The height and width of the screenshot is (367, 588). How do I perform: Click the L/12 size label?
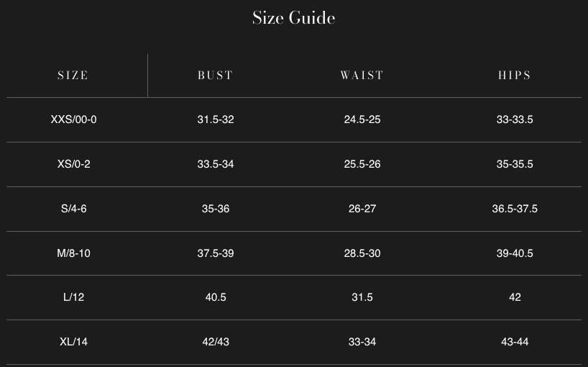73,297
